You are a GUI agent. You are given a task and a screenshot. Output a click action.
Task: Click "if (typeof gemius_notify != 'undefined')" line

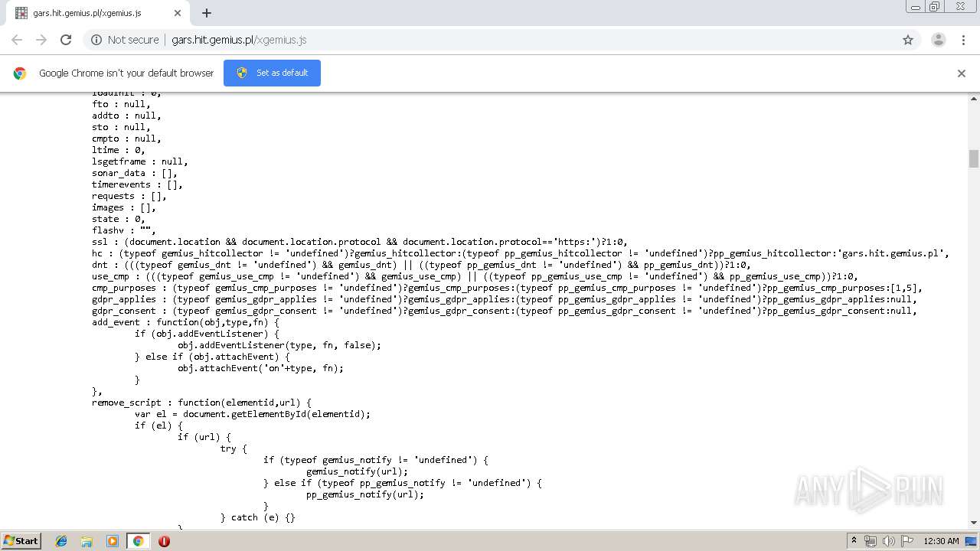(x=376, y=460)
